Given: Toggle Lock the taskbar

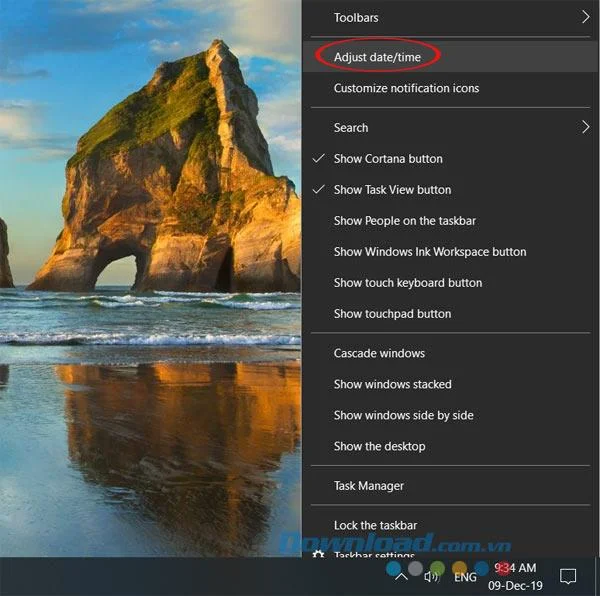Looking at the screenshot, I should coord(450,525).
